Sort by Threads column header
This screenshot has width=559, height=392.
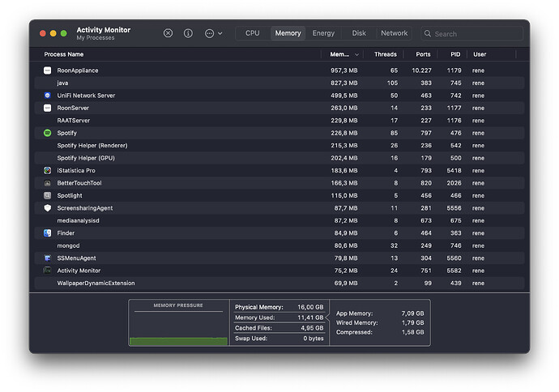coord(385,54)
